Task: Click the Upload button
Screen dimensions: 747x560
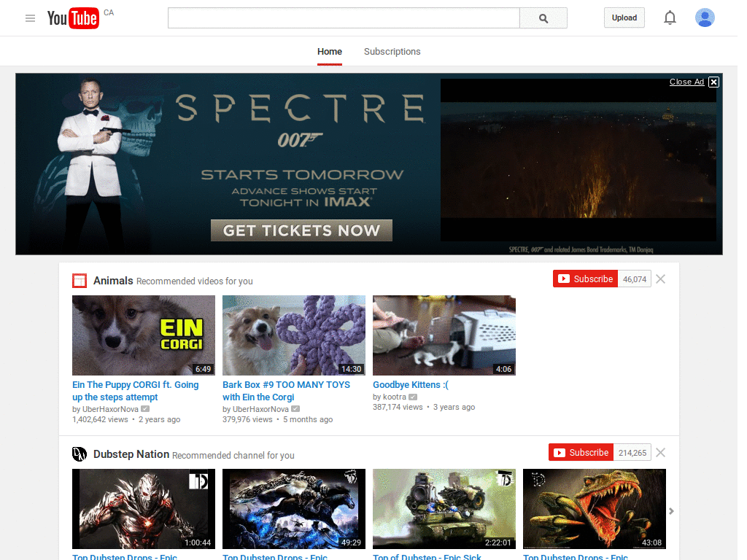Action: coord(624,17)
